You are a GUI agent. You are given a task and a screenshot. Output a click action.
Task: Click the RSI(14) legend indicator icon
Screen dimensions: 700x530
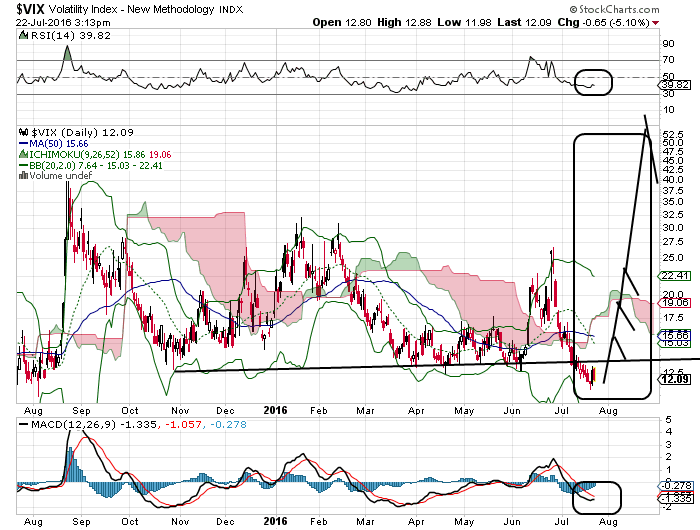coord(24,35)
